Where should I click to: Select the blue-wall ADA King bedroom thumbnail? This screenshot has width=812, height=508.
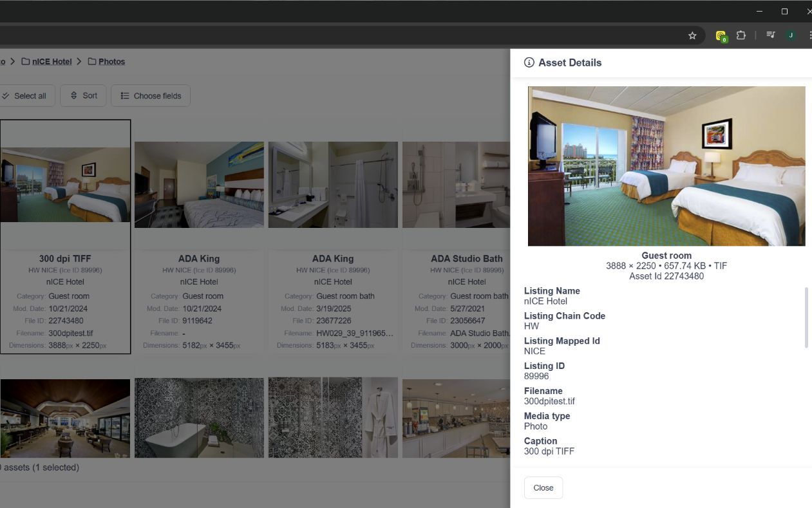pyautogui.click(x=199, y=185)
